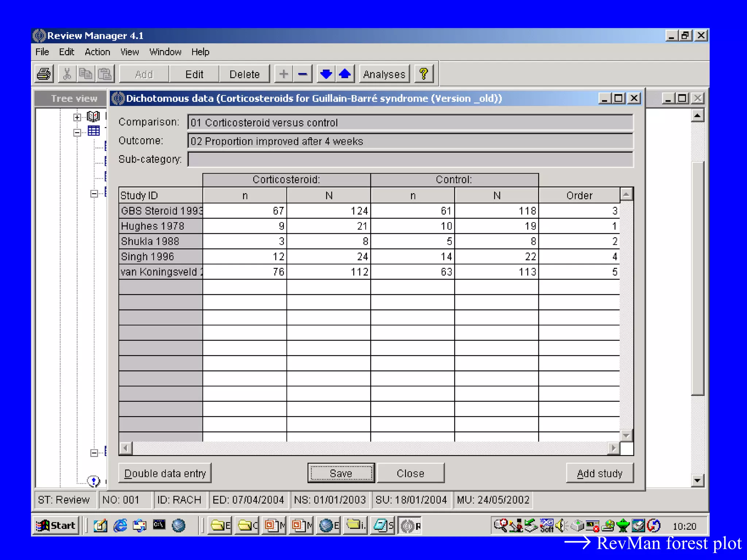The width and height of the screenshot is (747, 560).
Task: Click the Double data entry button
Action: (x=165, y=473)
